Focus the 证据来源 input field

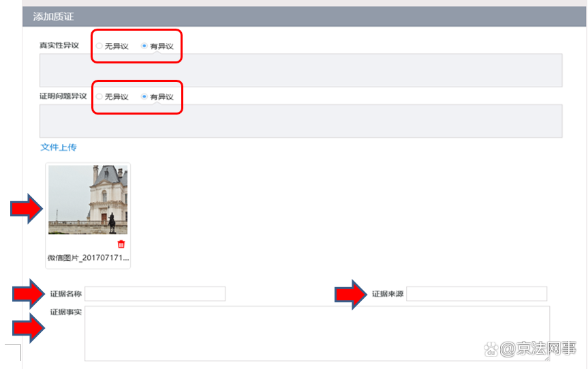476,294
